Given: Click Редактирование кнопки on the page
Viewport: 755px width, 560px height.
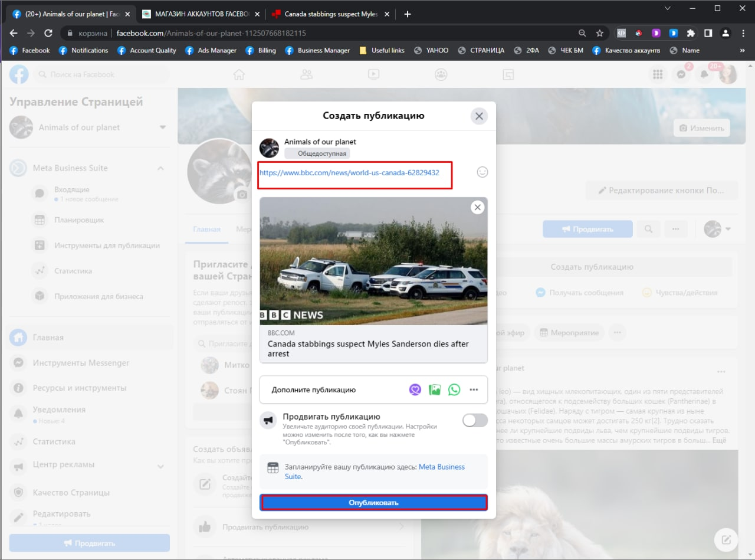Looking at the screenshot, I should pyautogui.click(x=661, y=191).
